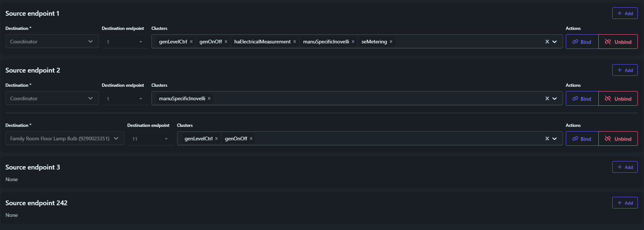Remove genOnOff chip in Source endpoint 1
The width and height of the screenshot is (644, 230).
(226, 42)
